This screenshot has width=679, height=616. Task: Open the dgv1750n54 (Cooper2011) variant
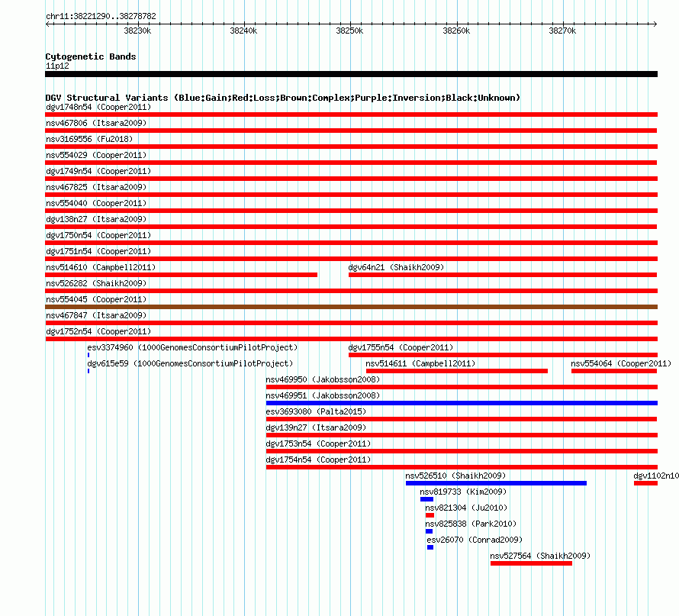(98, 235)
